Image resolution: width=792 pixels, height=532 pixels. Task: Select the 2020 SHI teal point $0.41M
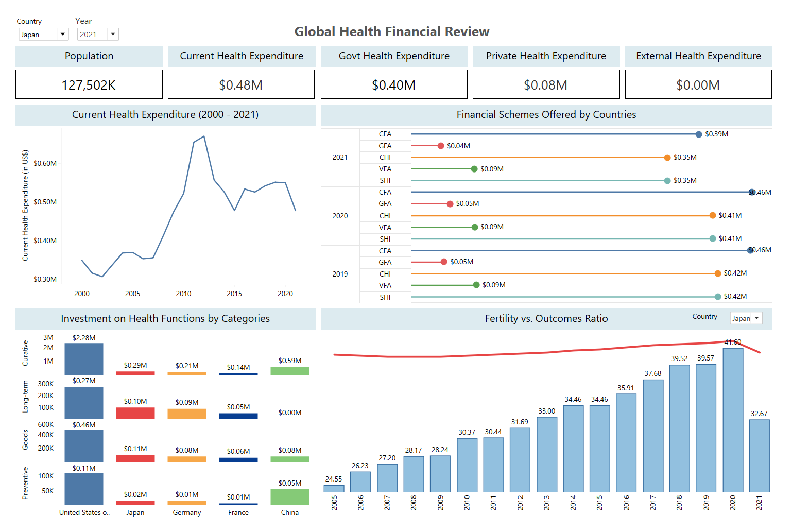click(713, 238)
